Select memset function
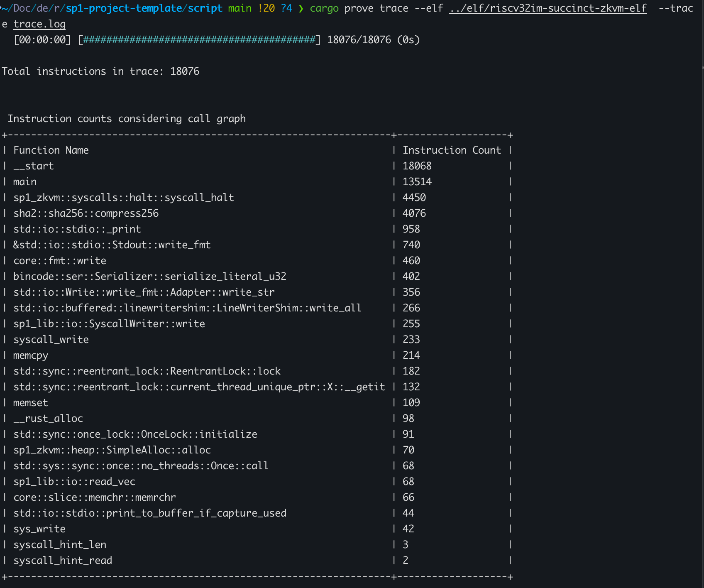704x588 pixels. pos(31,403)
